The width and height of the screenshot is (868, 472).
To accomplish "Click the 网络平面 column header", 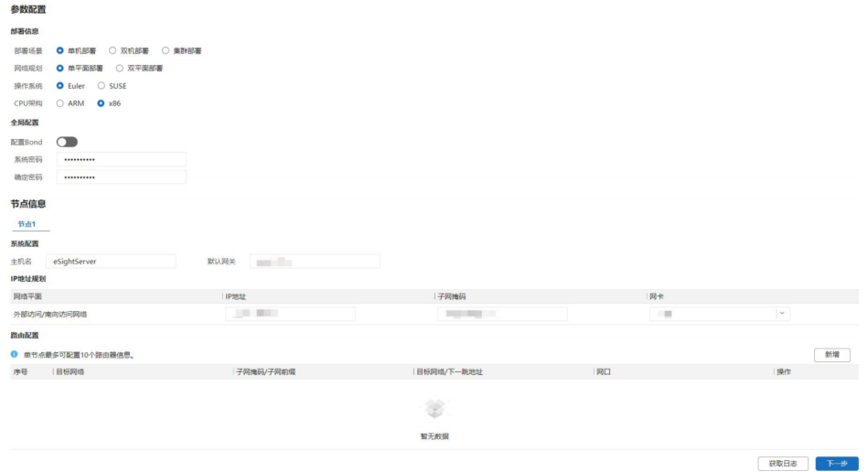I will tap(27, 296).
